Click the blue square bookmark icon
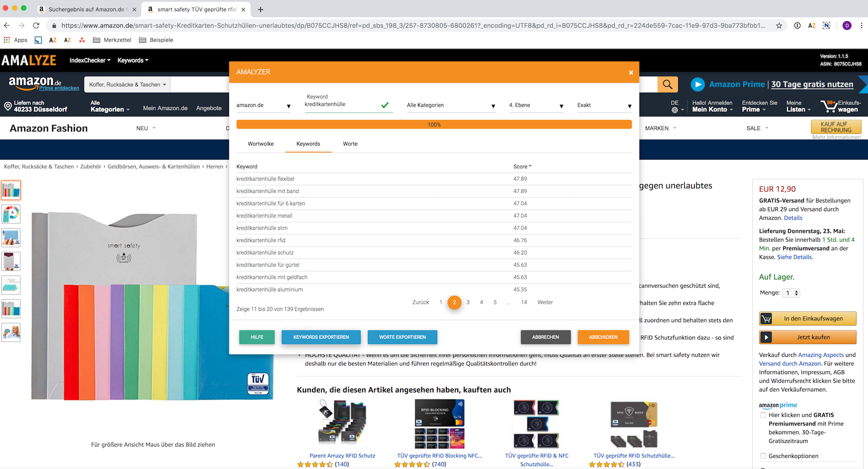 pyautogui.click(x=38, y=40)
